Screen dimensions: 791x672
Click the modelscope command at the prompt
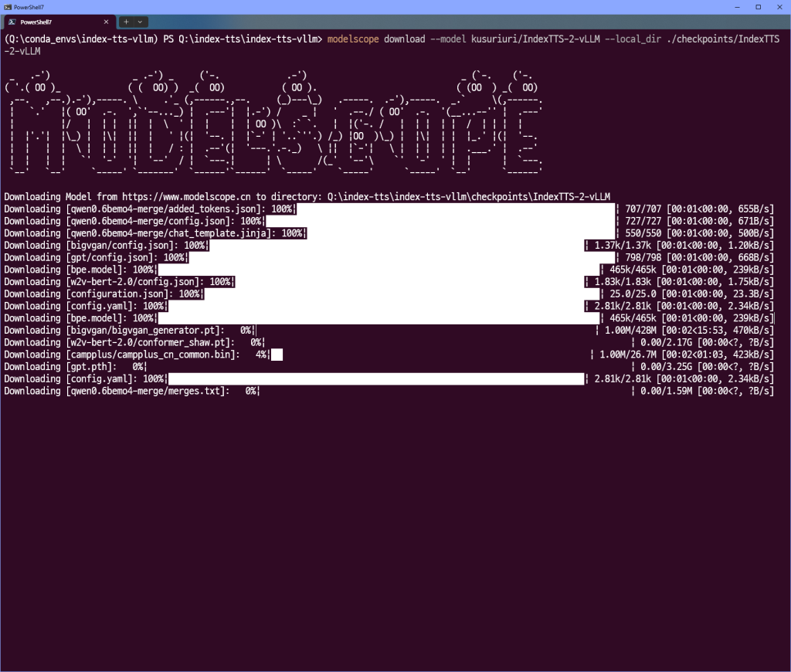tap(353, 39)
